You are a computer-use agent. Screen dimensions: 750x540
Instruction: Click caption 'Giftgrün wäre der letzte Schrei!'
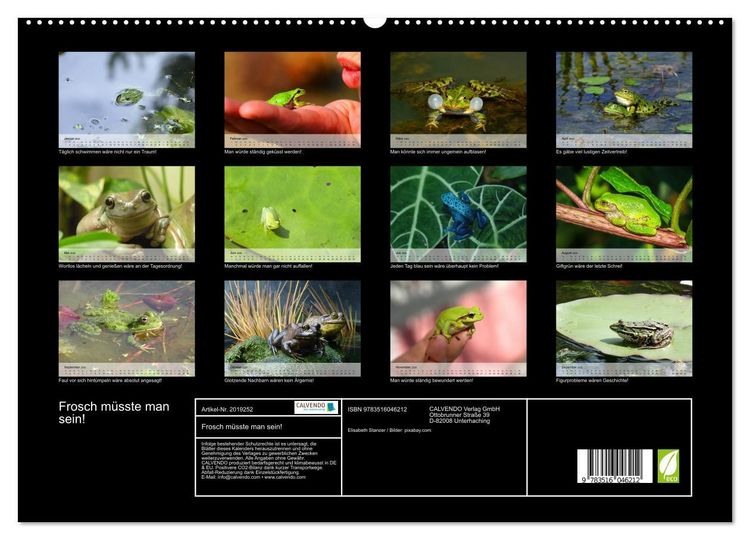589,266
